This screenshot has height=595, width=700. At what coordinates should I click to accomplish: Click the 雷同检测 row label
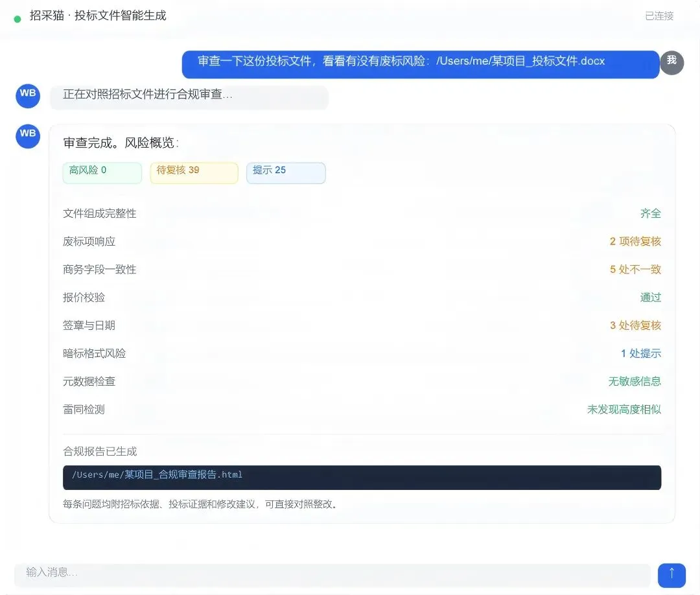tap(84, 410)
